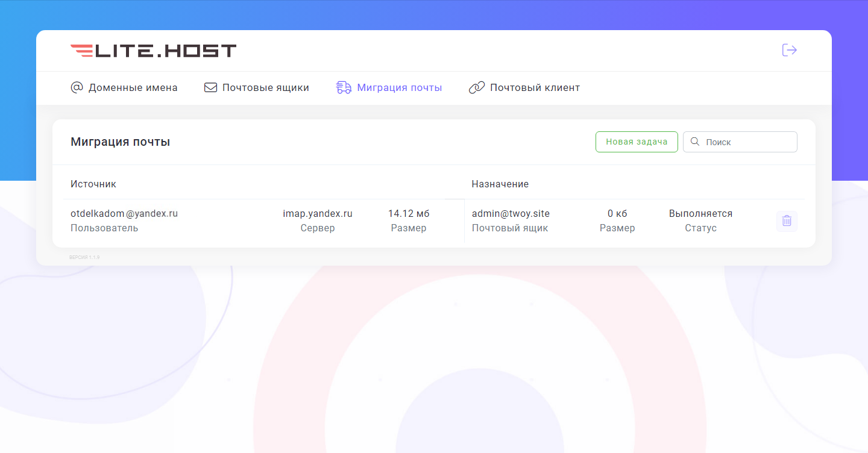
Task: Click the Сервер label
Action: [318, 228]
